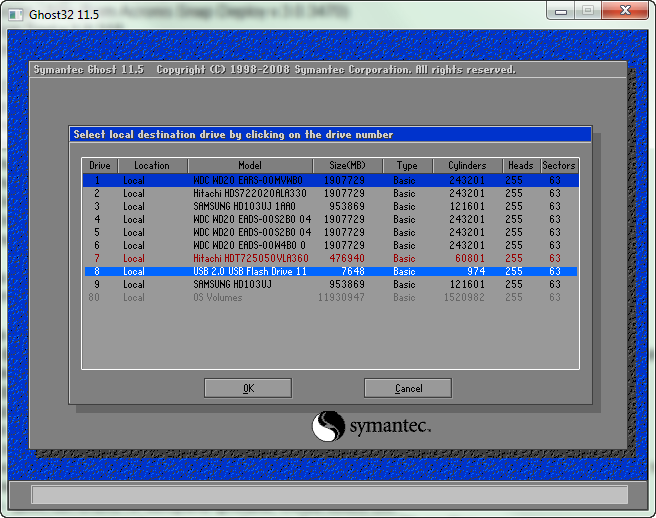Viewport: 656px width, 518px height.
Task: Click the Location column header
Action: click(152, 165)
